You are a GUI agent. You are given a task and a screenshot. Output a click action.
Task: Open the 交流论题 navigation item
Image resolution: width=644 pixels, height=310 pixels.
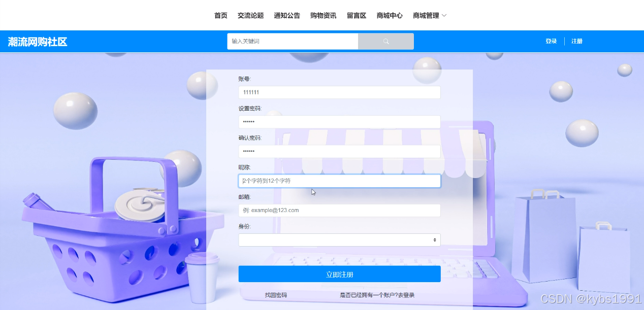coord(250,16)
